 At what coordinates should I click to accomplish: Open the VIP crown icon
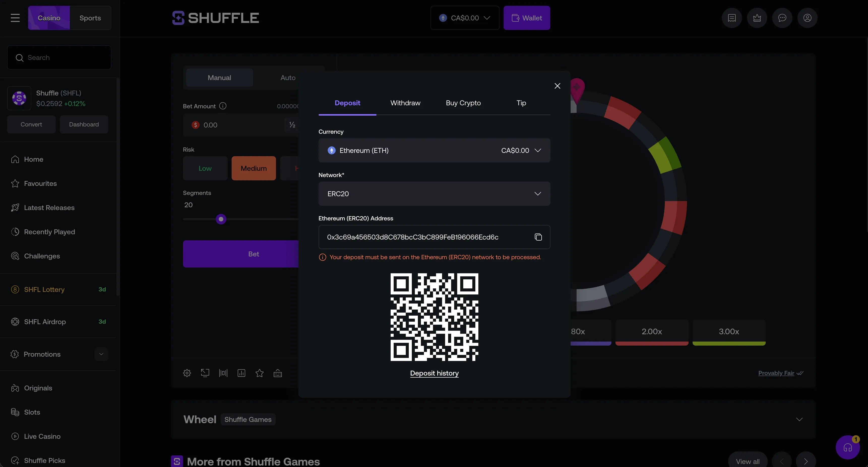pyautogui.click(x=757, y=18)
